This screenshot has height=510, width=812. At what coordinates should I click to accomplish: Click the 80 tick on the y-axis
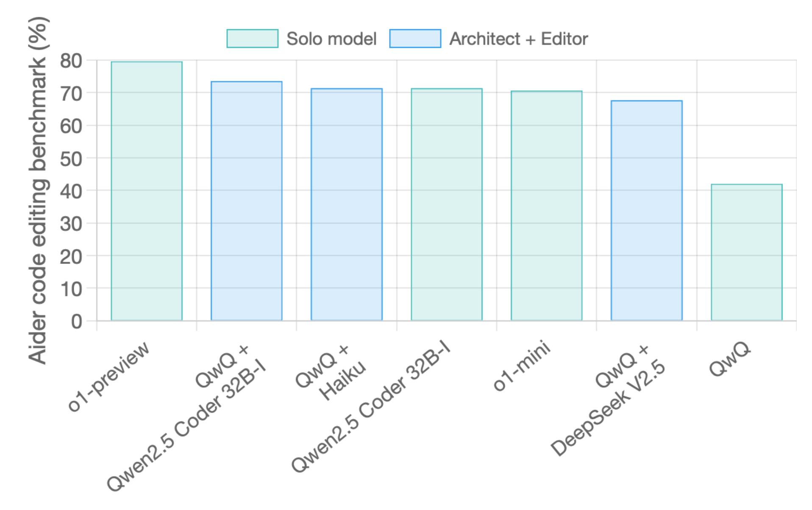coord(71,61)
